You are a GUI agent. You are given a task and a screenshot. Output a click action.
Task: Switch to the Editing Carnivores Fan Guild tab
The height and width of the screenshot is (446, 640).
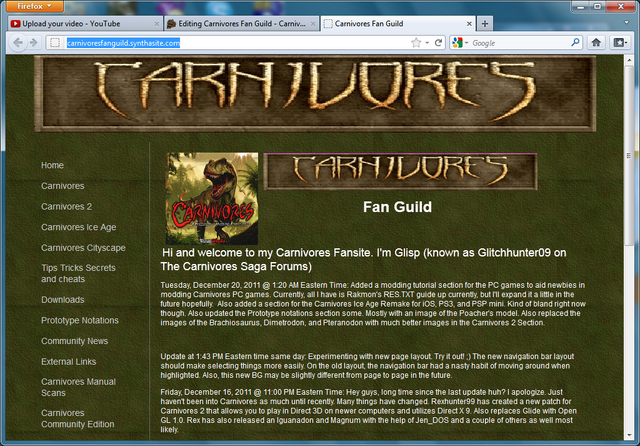pyautogui.click(x=242, y=24)
